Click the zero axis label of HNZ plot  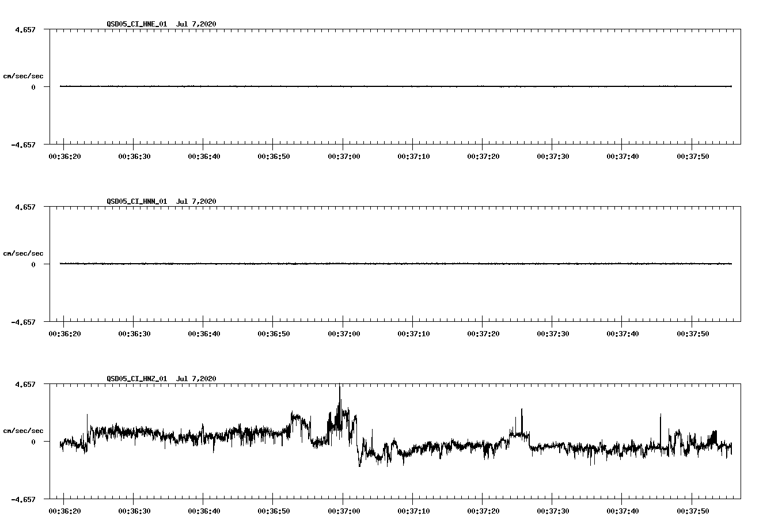(x=33, y=442)
